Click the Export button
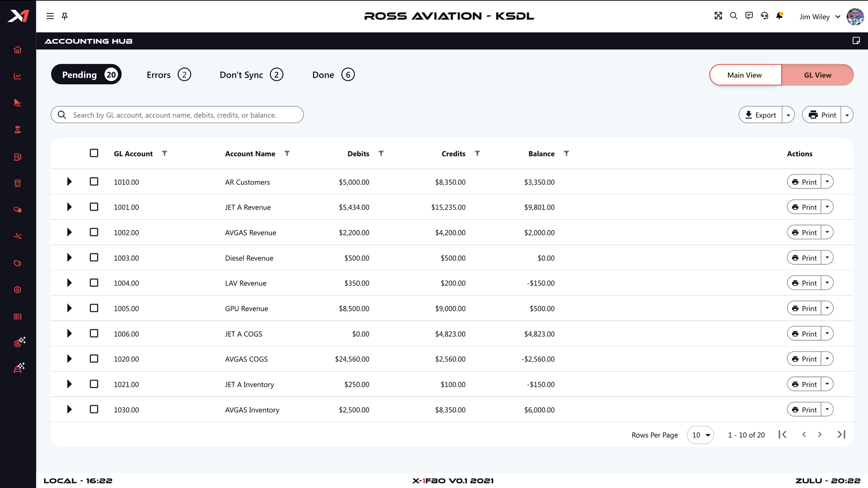868x488 pixels. pyautogui.click(x=760, y=115)
